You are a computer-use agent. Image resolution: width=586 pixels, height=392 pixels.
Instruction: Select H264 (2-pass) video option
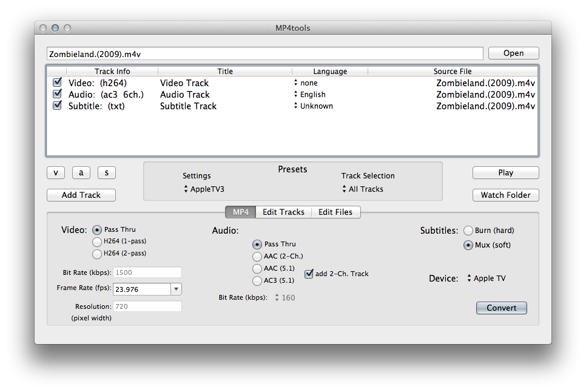(x=97, y=254)
